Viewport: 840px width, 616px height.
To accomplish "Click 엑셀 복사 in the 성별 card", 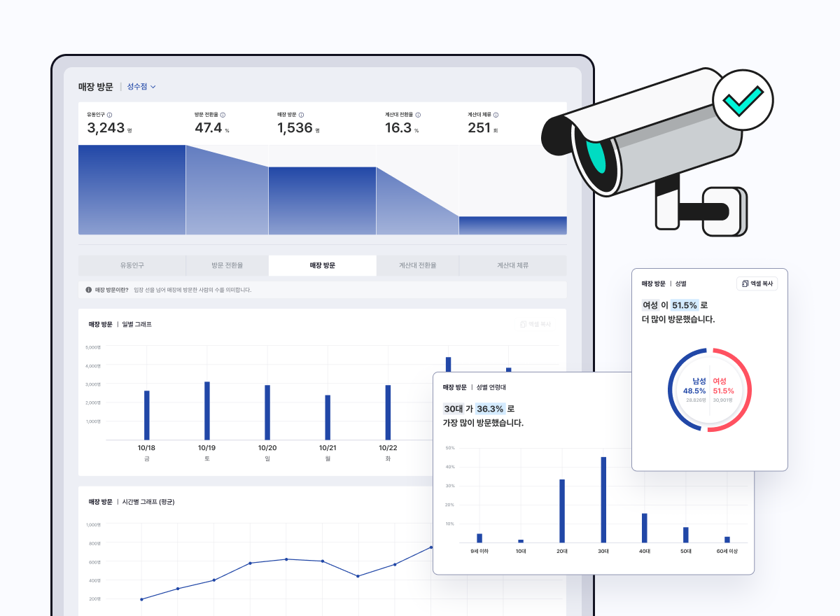I will coord(757,284).
